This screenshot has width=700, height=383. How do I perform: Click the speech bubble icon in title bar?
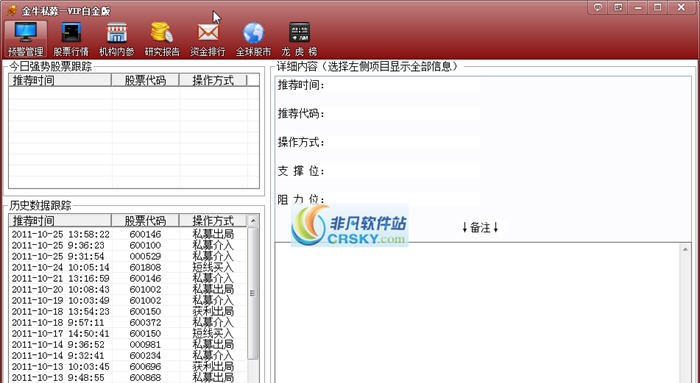pos(598,7)
